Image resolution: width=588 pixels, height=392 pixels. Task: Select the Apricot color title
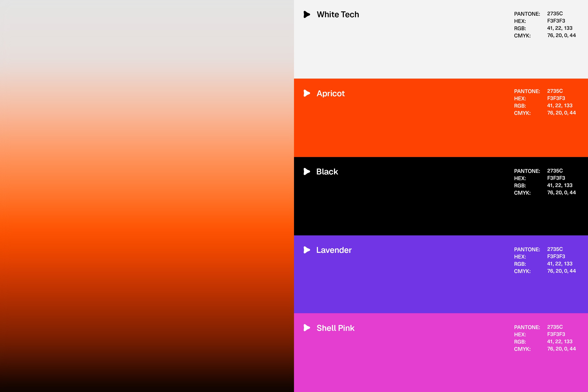click(330, 93)
